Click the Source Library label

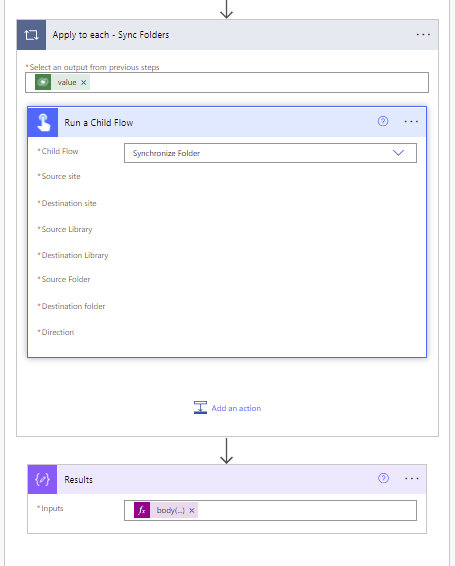click(x=67, y=229)
